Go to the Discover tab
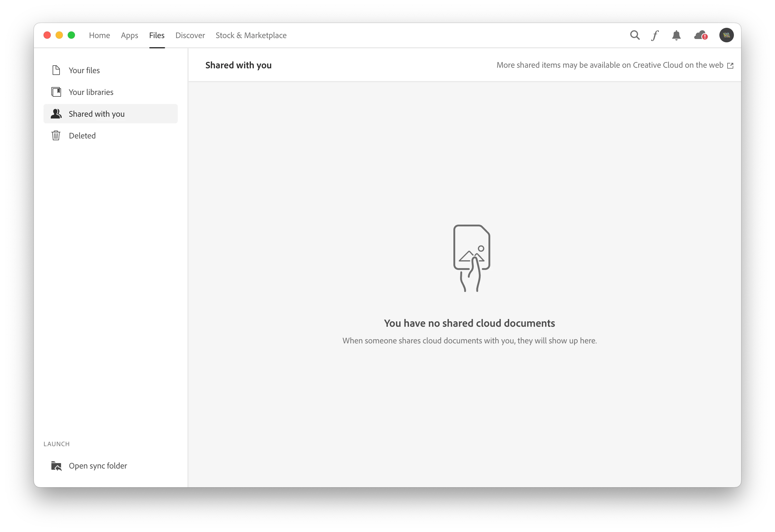775x532 pixels. tap(190, 35)
